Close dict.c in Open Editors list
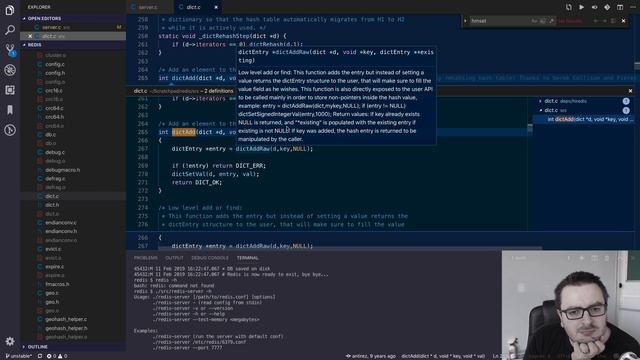Screen dimensions: 640x360 point(30,36)
